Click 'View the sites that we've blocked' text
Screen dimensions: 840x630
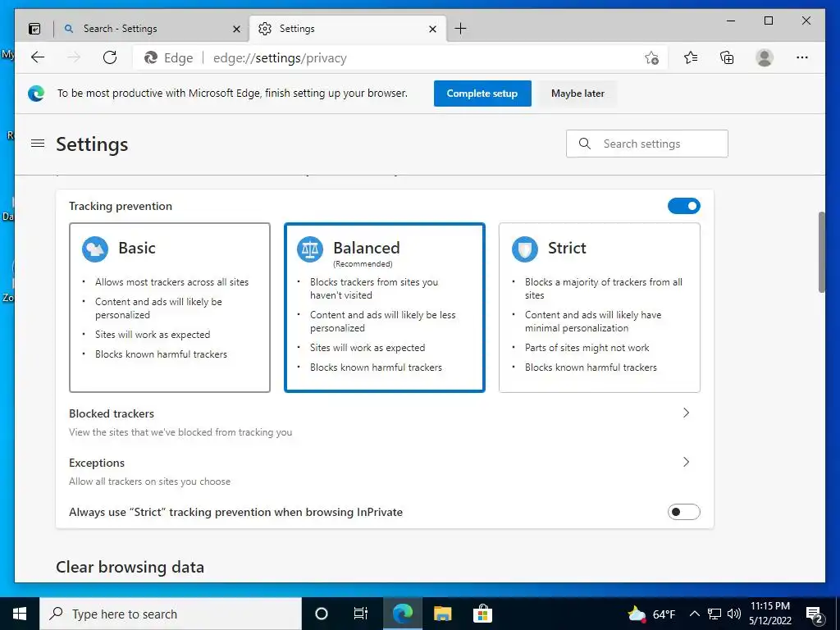(x=180, y=432)
